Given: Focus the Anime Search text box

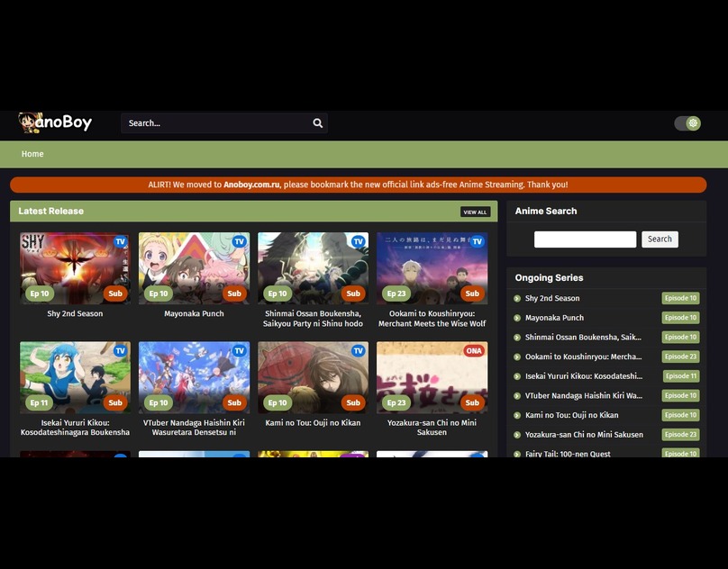Looking at the screenshot, I should (585, 239).
